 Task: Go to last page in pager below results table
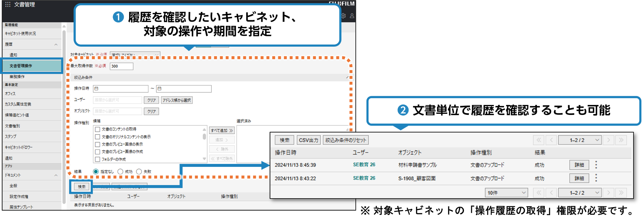click(x=621, y=193)
